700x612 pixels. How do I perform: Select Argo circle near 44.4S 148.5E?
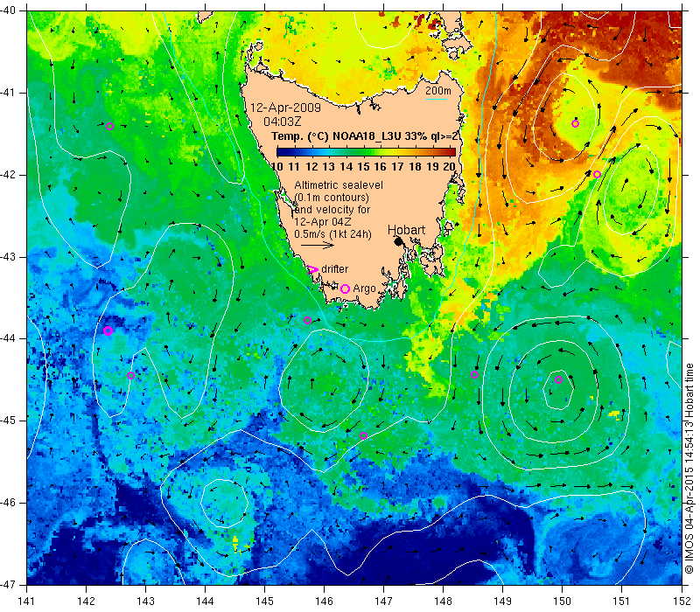coord(474,375)
